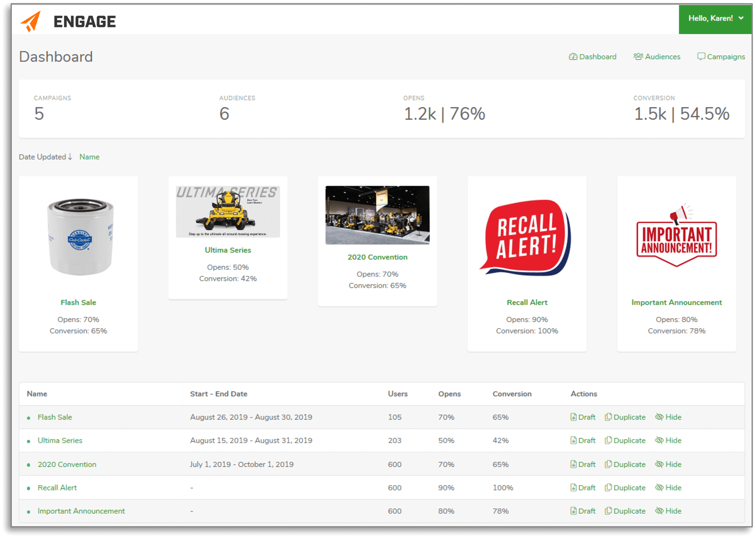Image resolution: width=756 pixels, height=538 pixels.
Task: Open 2020 Convention in the table
Action: [x=67, y=464]
